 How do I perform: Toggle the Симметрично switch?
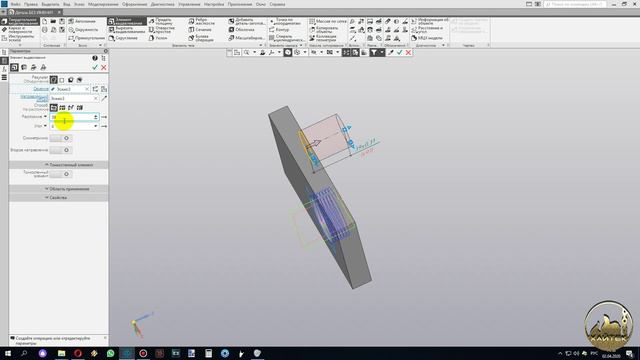point(61,138)
